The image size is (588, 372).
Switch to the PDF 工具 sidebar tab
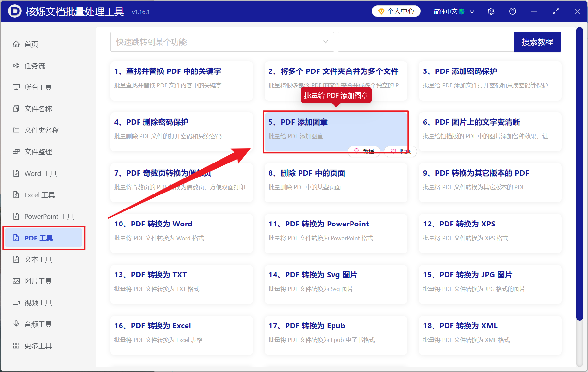38,238
